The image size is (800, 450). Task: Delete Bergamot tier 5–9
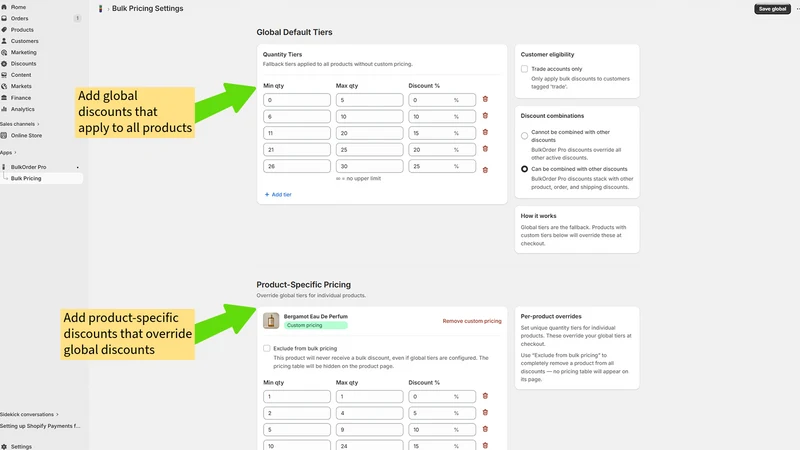(485, 429)
